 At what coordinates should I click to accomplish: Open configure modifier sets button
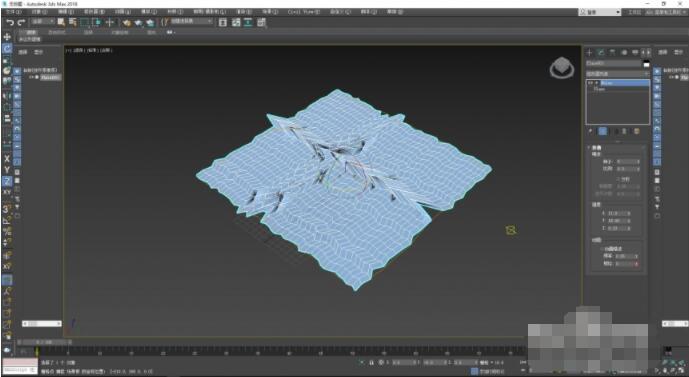(636, 131)
